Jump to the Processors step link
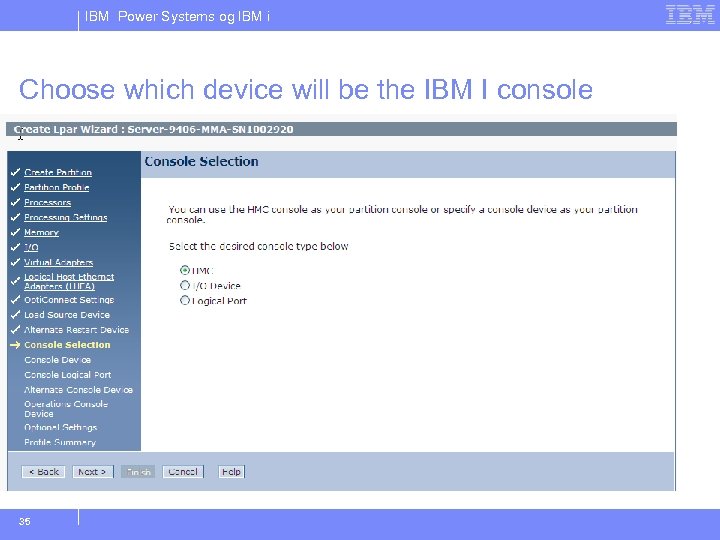Viewport: 720px width, 540px height. [x=47, y=202]
